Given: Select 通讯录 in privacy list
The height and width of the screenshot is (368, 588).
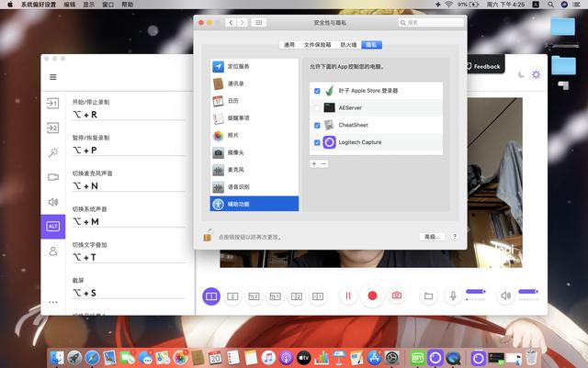Looking at the screenshot, I should tap(254, 84).
